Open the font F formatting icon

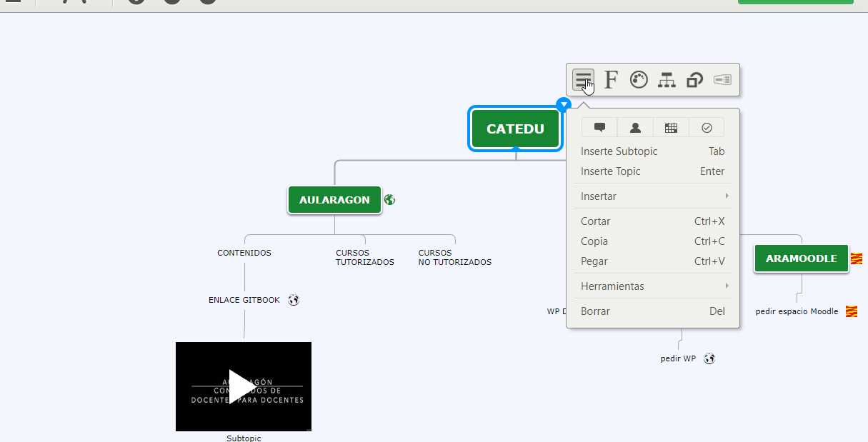[611, 80]
